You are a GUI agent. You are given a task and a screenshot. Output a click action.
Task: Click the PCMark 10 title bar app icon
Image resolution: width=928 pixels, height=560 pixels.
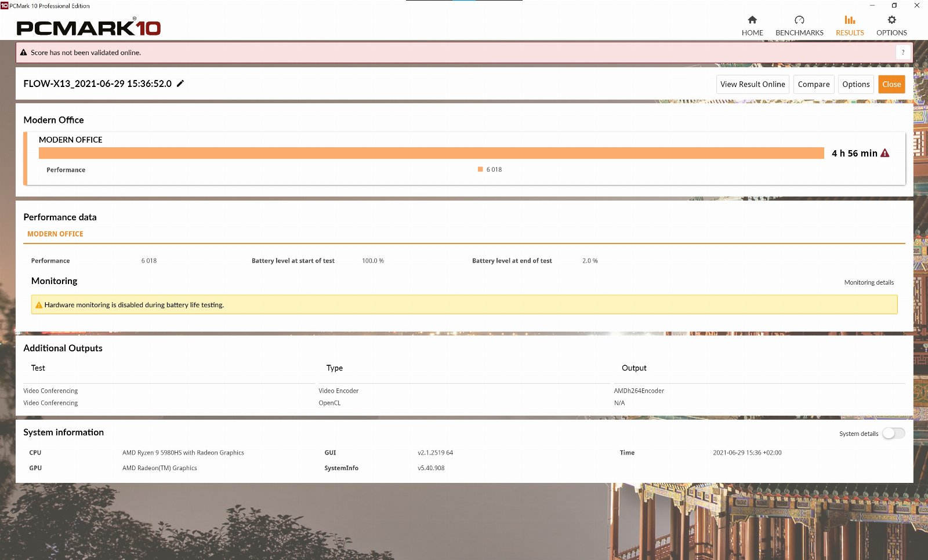click(4, 5)
